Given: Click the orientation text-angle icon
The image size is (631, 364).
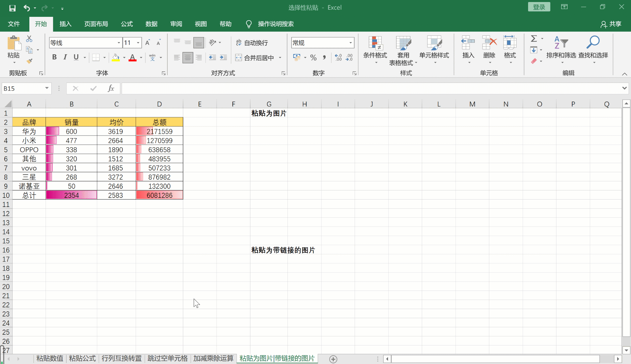Looking at the screenshot, I should (x=212, y=42).
